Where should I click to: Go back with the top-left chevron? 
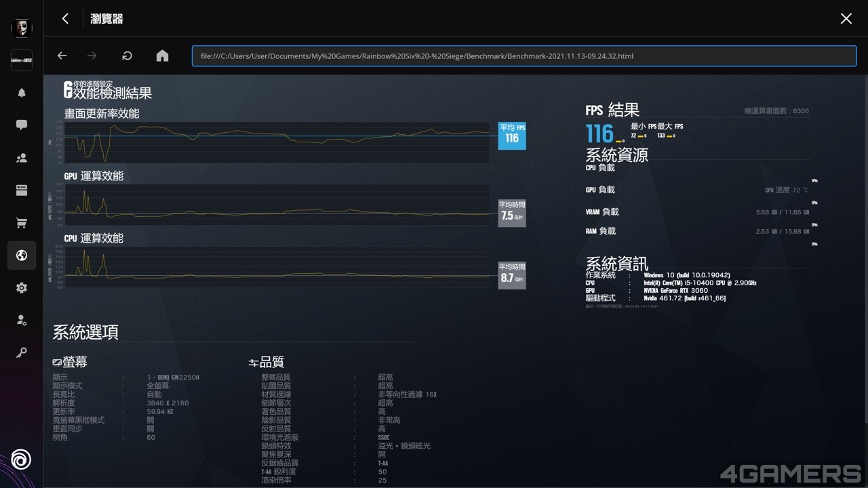click(65, 19)
